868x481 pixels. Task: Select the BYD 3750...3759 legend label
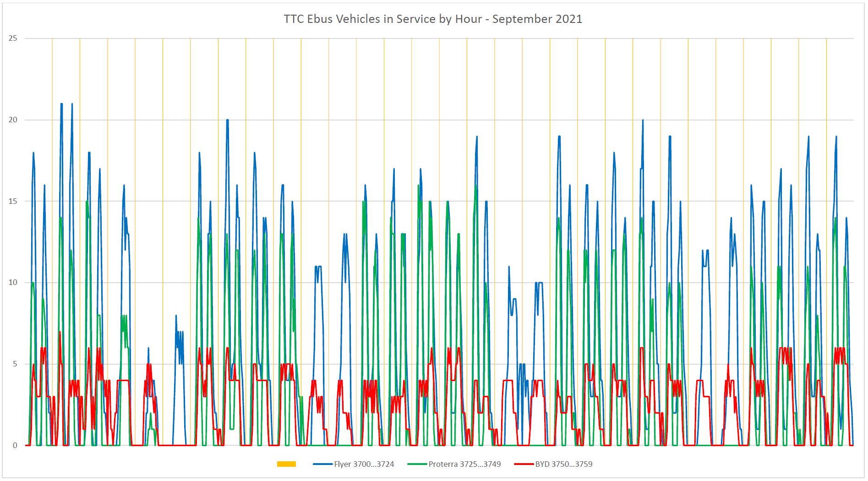563,464
